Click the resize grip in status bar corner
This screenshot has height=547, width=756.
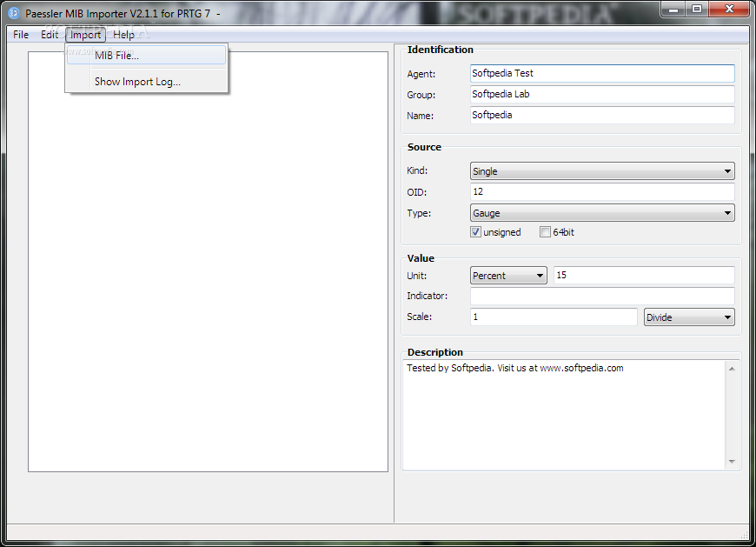coord(744,535)
